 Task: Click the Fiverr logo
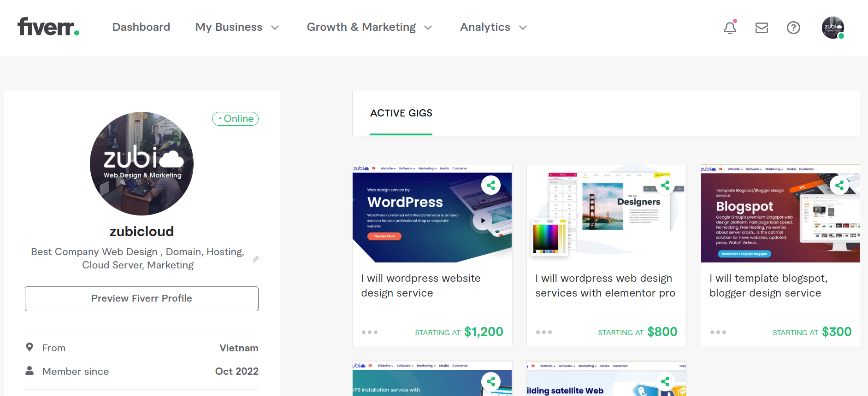pyautogui.click(x=48, y=27)
